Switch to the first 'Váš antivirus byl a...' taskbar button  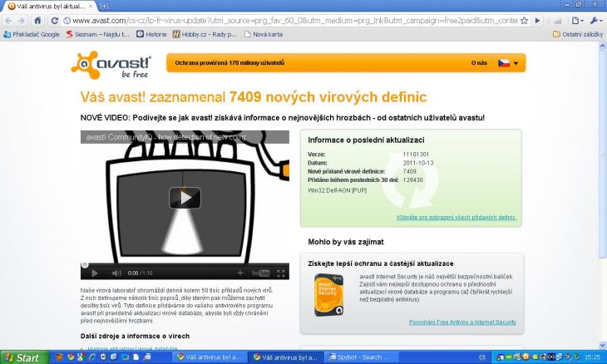tap(210, 357)
